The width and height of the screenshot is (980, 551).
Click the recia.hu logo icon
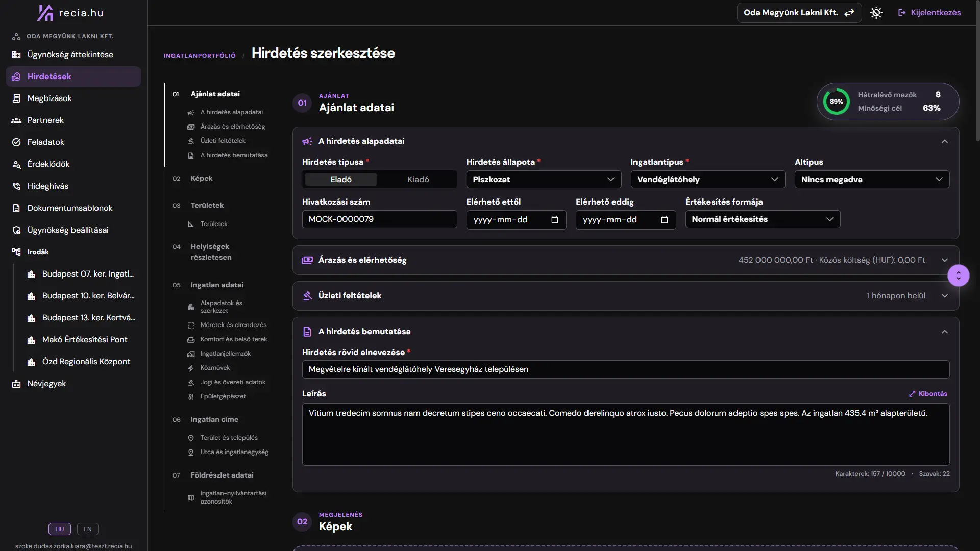point(45,12)
